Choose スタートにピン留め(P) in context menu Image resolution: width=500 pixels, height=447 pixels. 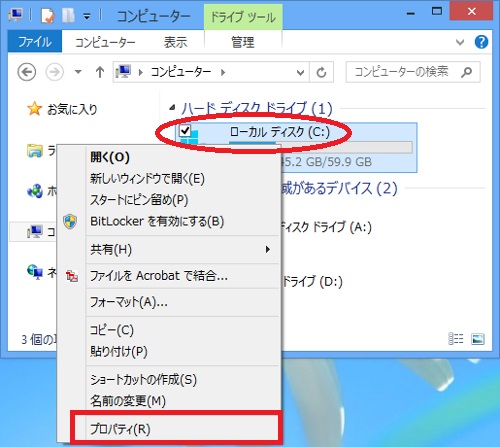[182, 200]
